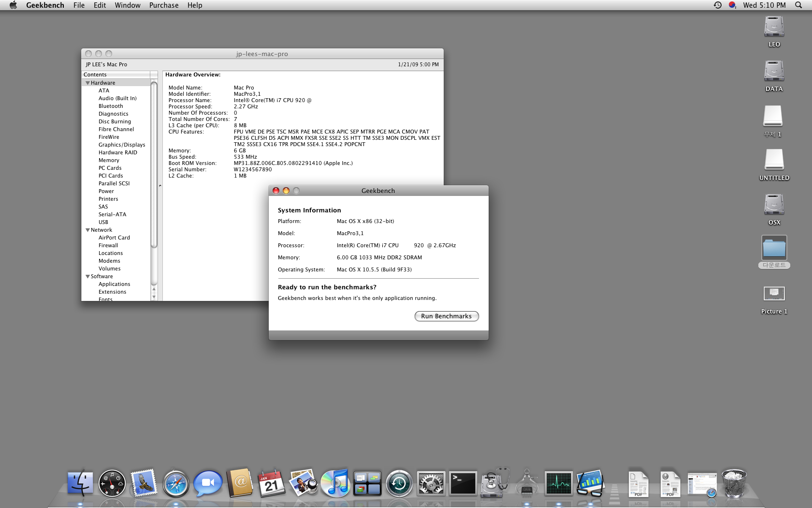
Task: Open Time Machine in the dock
Action: click(x=399, y=483)
